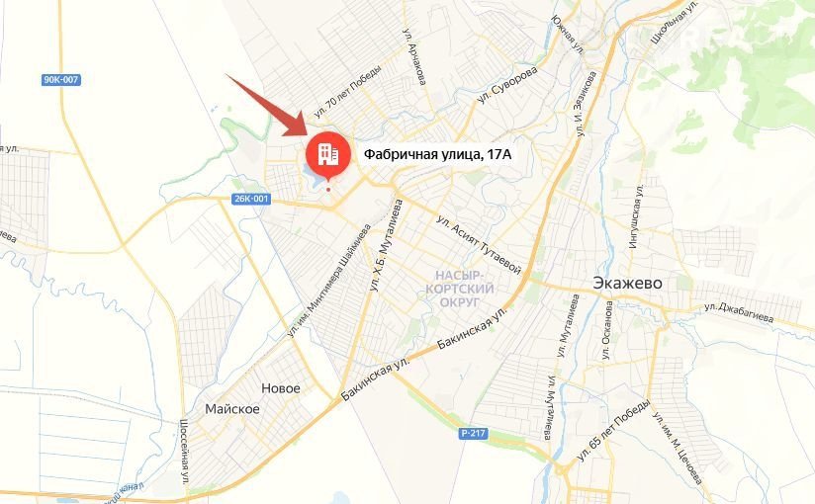Select the Фабричная улица, 17А address label

(x=437, y=154)
